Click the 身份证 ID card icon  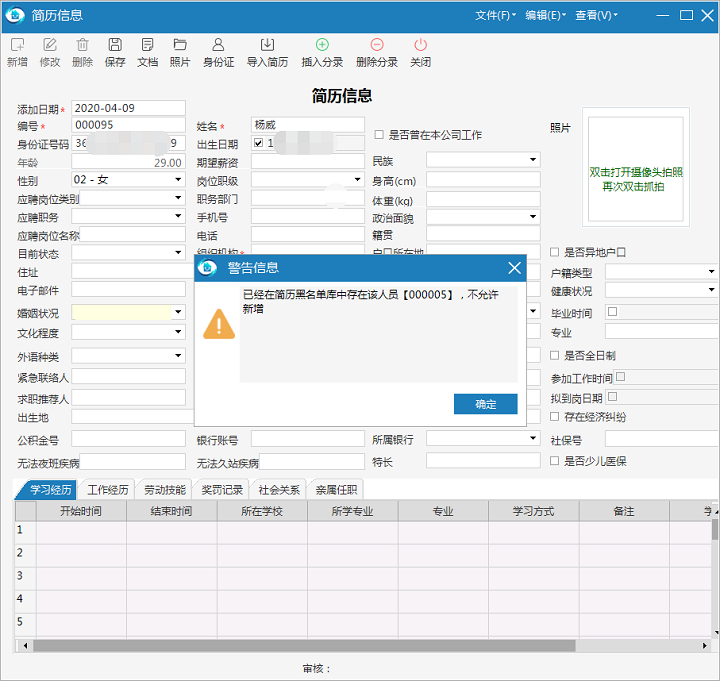[x=218, y=45]
